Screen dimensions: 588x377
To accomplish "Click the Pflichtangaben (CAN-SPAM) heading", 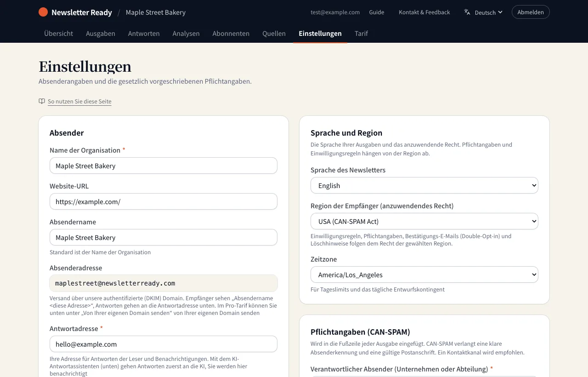I will click(x=360, y=332).
